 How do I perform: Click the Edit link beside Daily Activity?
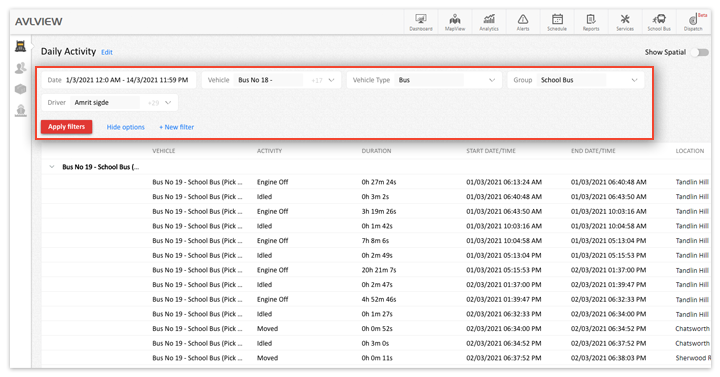click(107, 52)
